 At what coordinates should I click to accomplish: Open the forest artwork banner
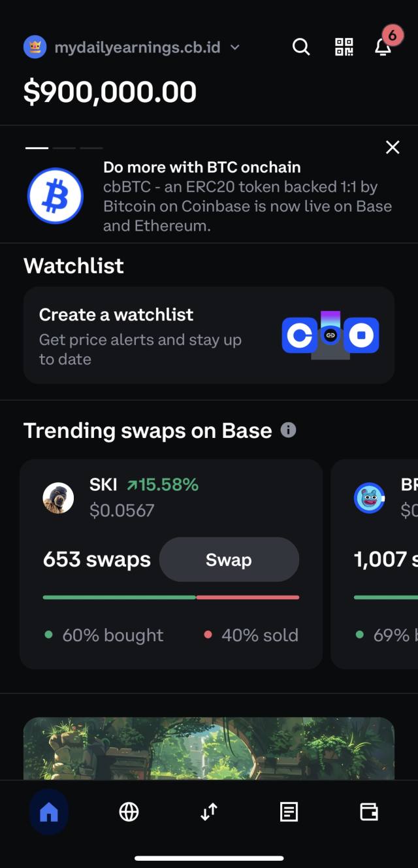pos(209,748)
